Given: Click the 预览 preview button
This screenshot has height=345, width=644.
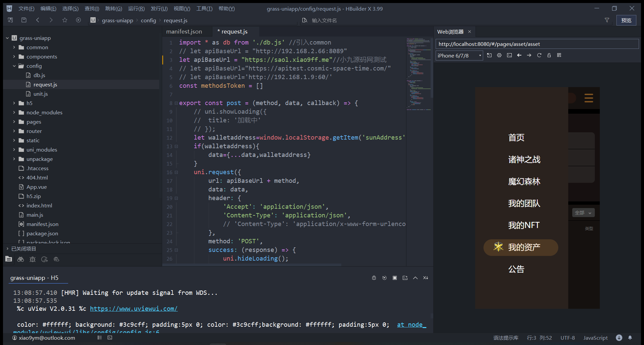Looking at the screenshot, I should coord(626,20).
